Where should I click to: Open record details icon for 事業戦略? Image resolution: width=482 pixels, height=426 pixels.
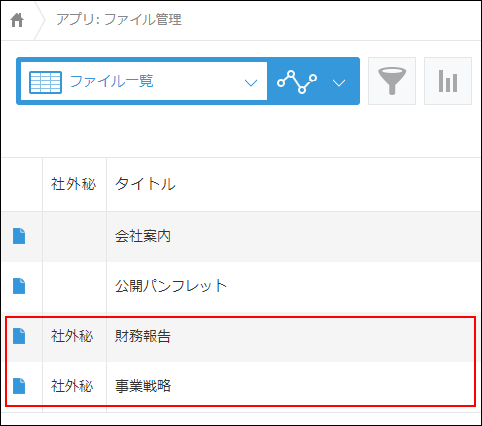point(19,386)
